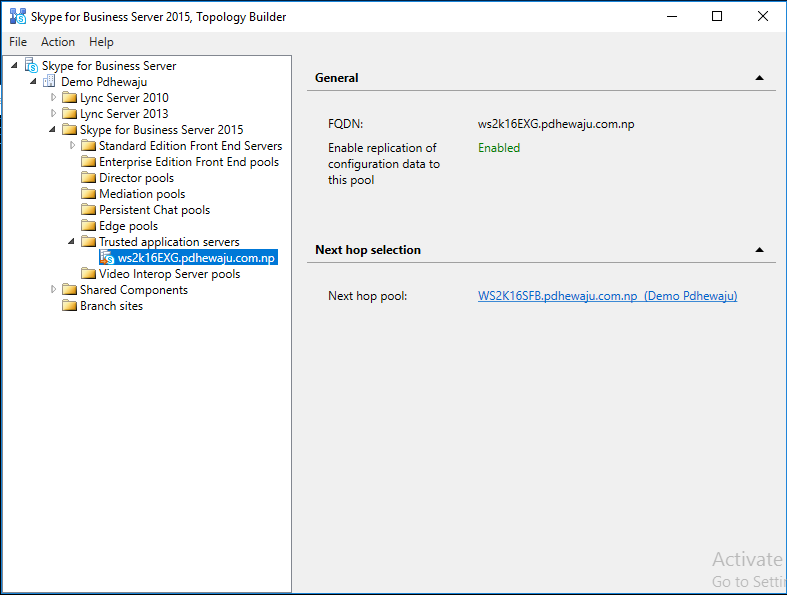787x595 pixels.
Task: Expand the Lync Server 2013 node
Action: coord(53,113)
